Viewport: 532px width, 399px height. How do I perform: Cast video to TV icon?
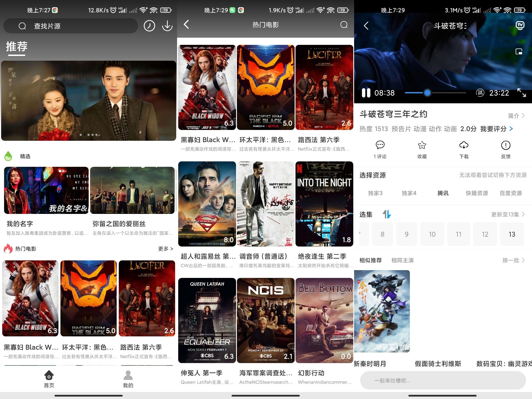pos(520,25)
